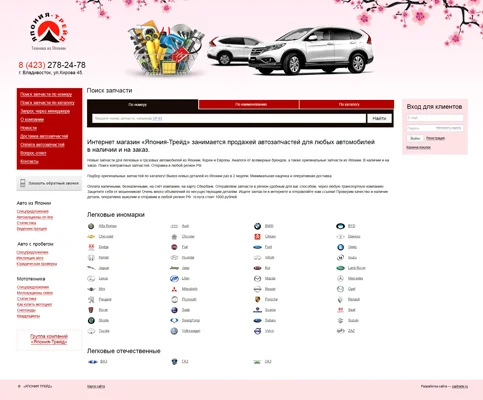The image size is (483, 400).
Task: Click the BYD logo
Action: click(x=340, y=226)
